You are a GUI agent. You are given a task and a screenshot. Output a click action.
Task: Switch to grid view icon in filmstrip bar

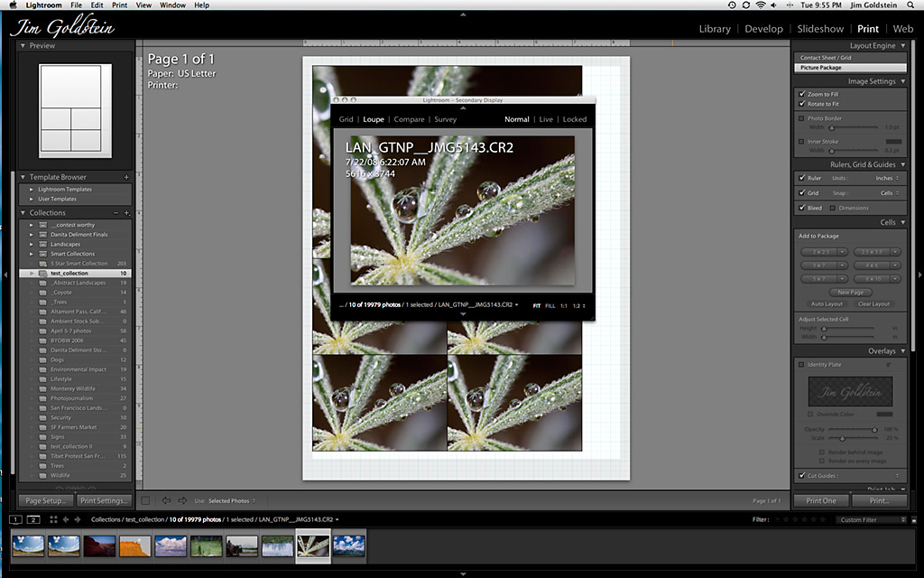click(53, 519)
